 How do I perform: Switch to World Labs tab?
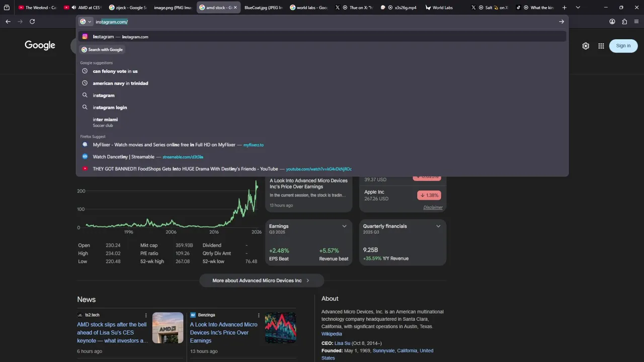tap(444, 8)
